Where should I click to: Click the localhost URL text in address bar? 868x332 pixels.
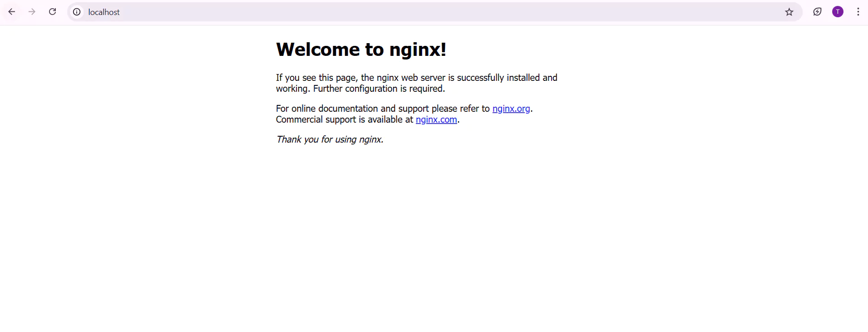tap(104, 12)
